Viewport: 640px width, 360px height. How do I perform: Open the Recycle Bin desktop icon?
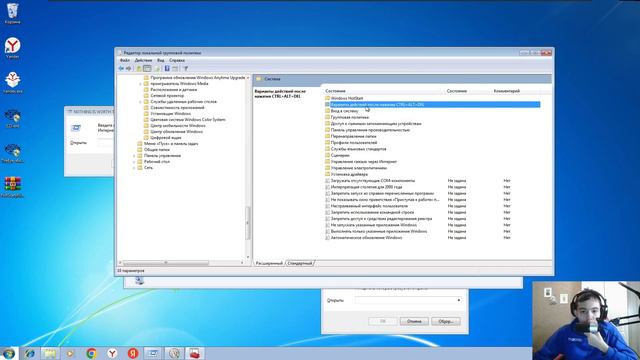click(x=13, y=13)
